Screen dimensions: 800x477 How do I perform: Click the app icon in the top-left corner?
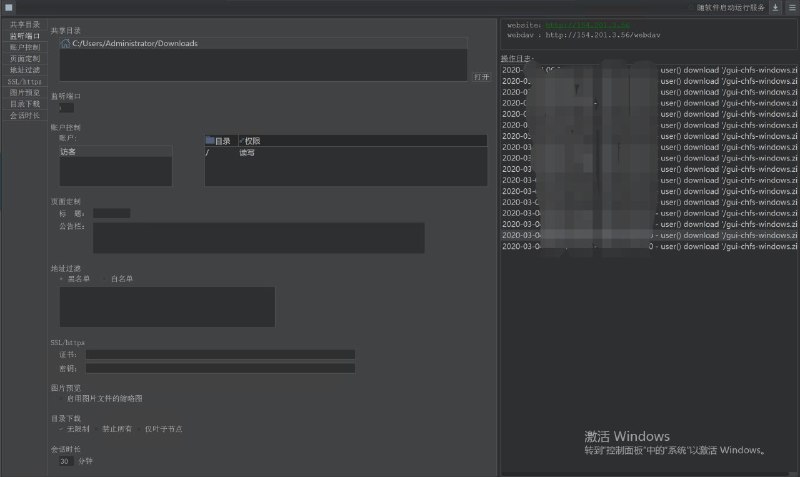tap(8, 7)
